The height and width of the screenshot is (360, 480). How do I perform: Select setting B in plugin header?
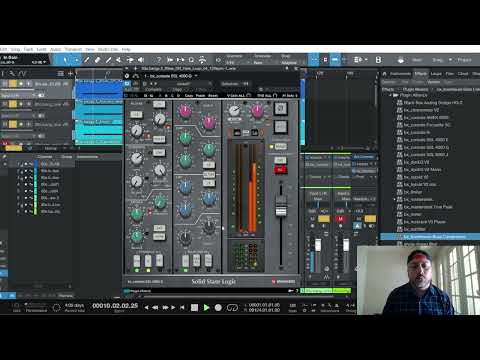pyautogui.click(x=166, y=95)
